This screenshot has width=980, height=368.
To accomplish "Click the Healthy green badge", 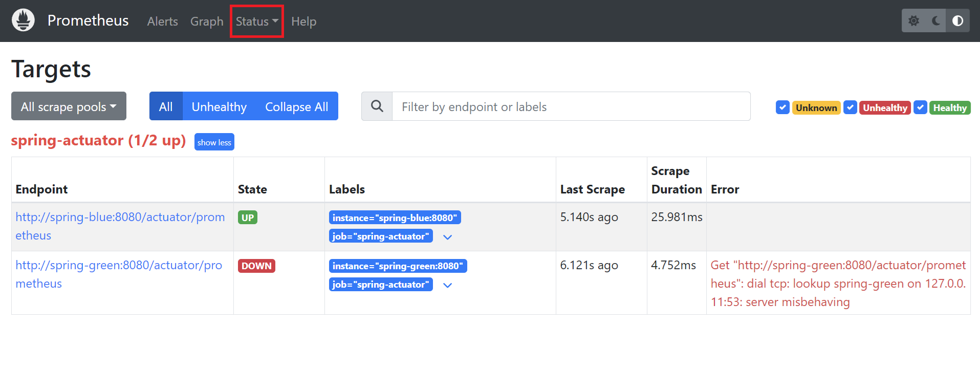I will coord(950,107).
